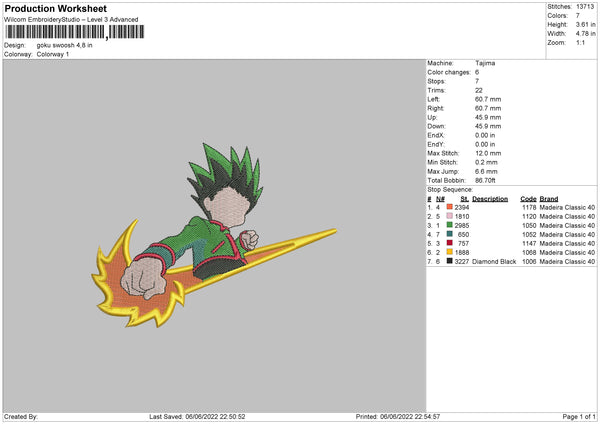Click the 'Code' column header

(x=528, y=199)
